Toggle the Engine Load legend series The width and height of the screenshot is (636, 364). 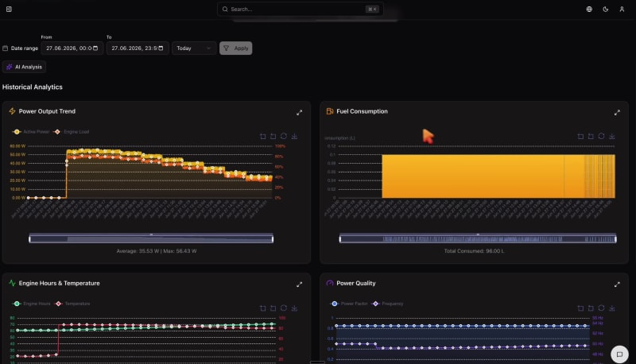pos(72,132)
